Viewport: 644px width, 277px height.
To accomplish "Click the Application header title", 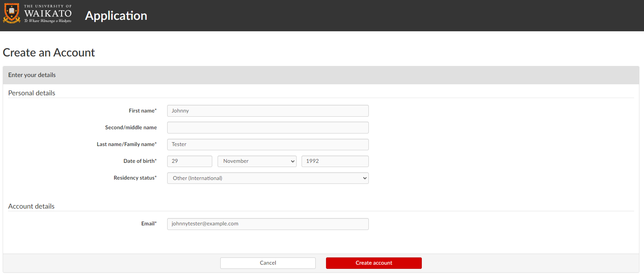I will 116,16.
